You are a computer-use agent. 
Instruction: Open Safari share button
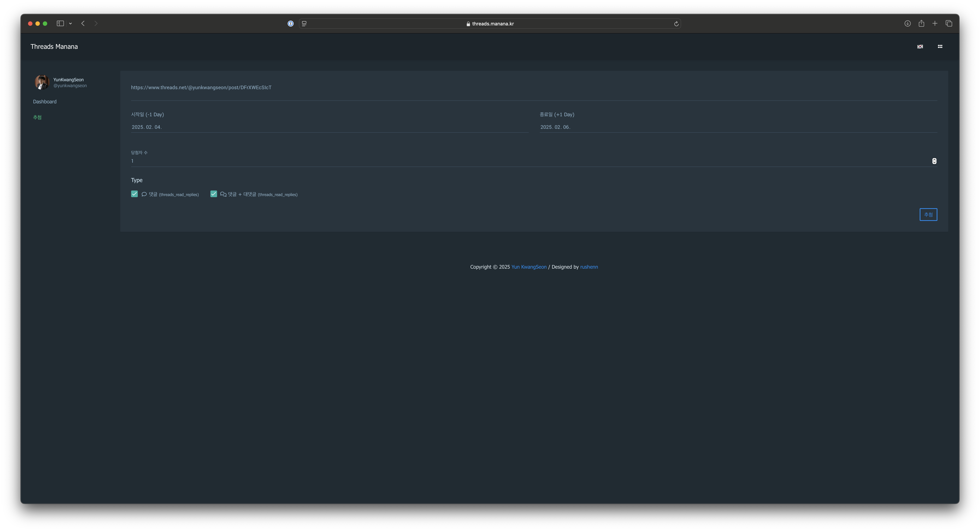[921, 24]
